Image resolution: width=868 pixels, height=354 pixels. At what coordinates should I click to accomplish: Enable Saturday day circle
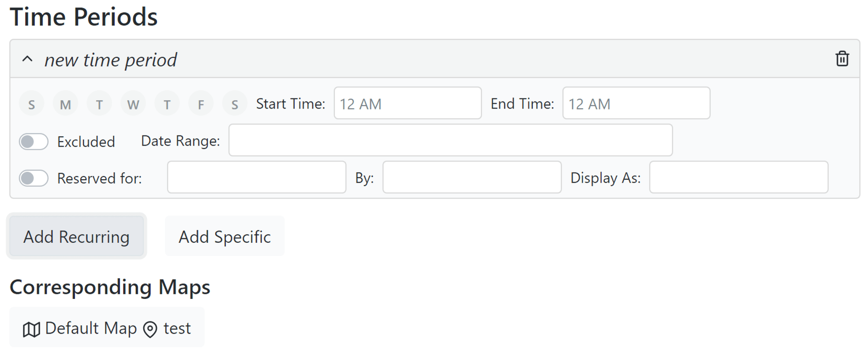coord(235,104)
